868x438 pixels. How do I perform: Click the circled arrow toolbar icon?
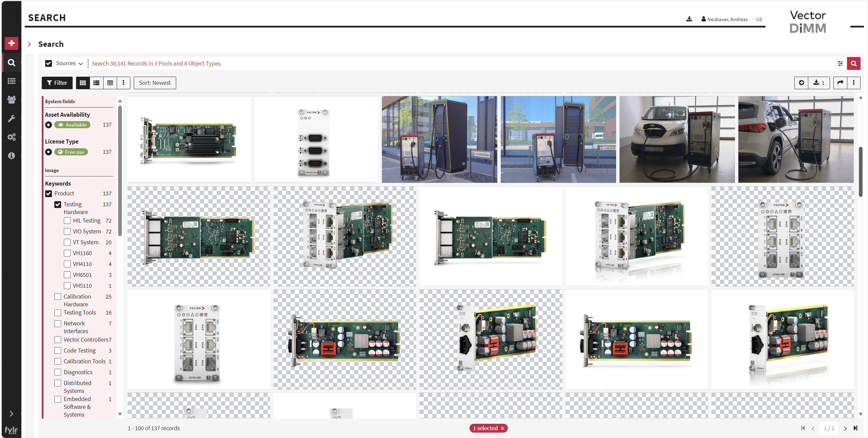point(801,83)
